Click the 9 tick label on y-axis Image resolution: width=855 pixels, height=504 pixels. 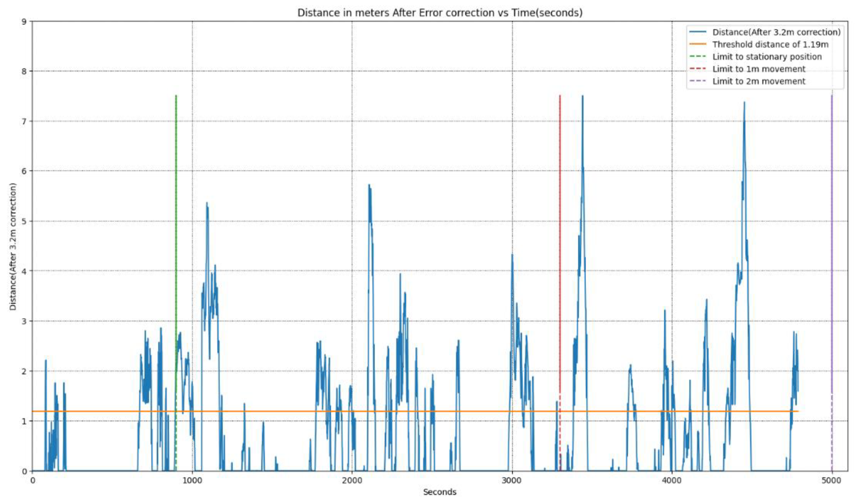click(x=24, y=21)
